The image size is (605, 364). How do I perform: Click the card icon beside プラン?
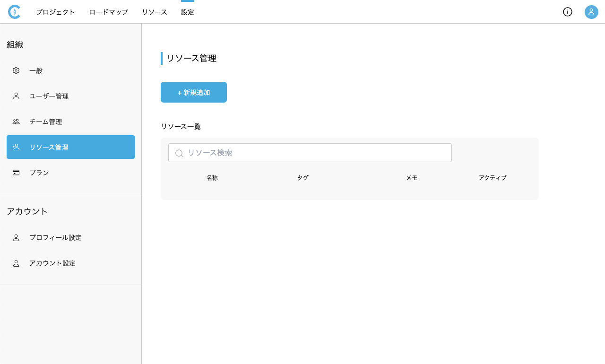pyautogui.click(x=16, y=173)
